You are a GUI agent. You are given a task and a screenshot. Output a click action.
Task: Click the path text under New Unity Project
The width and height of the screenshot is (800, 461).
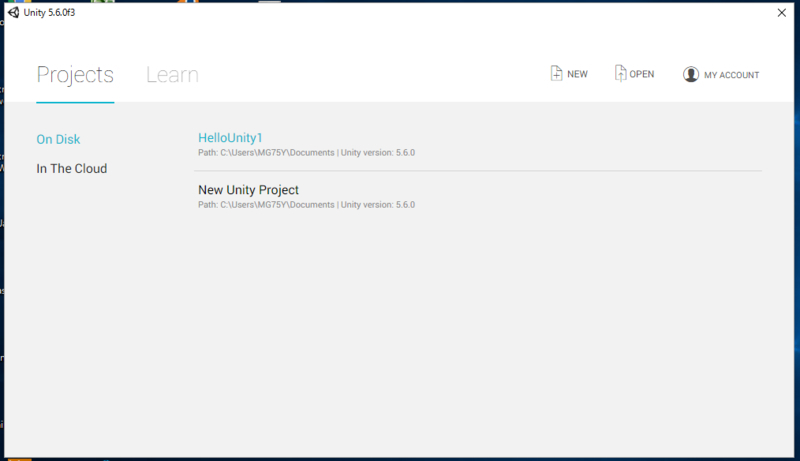click(x=307, y=204)
